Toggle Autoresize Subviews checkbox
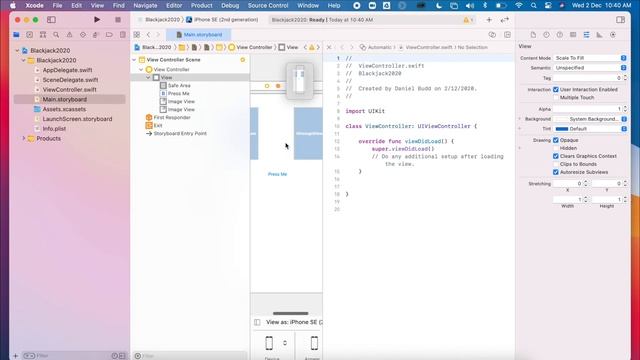Screen dimensions: 640x360 [x=556, y=172]
